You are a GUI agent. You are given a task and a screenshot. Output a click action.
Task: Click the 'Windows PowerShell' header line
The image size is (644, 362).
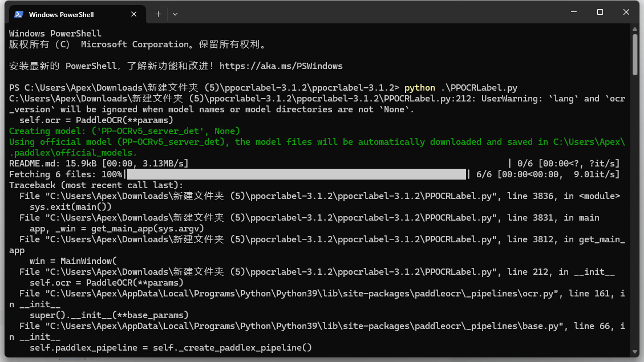(x=55, y=34)
